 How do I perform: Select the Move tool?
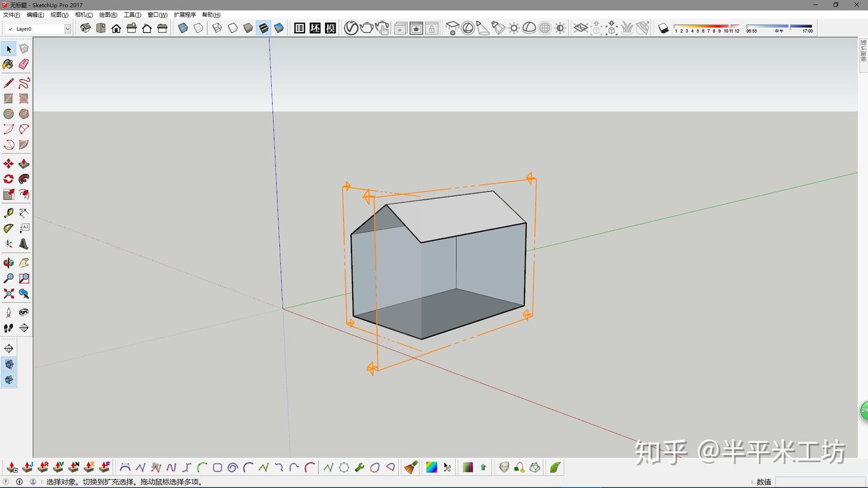(x=8, y=164)
